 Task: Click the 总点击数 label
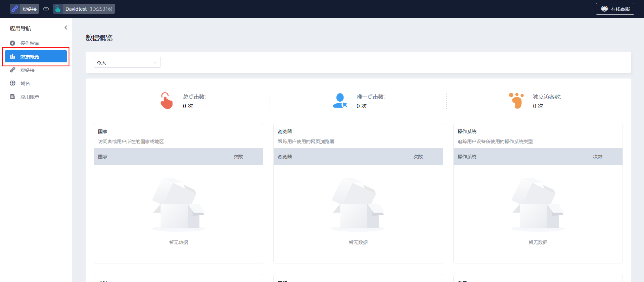click(194, 97)
